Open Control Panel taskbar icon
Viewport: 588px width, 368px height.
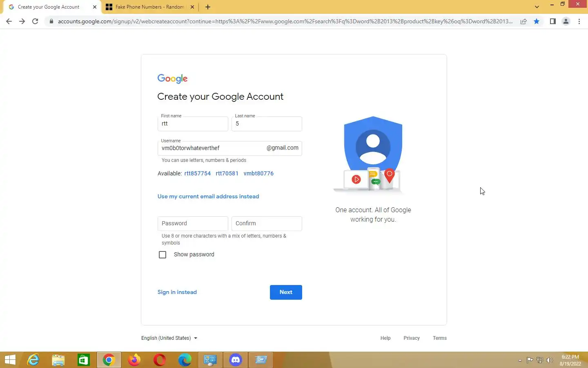(x=210, y=360)
